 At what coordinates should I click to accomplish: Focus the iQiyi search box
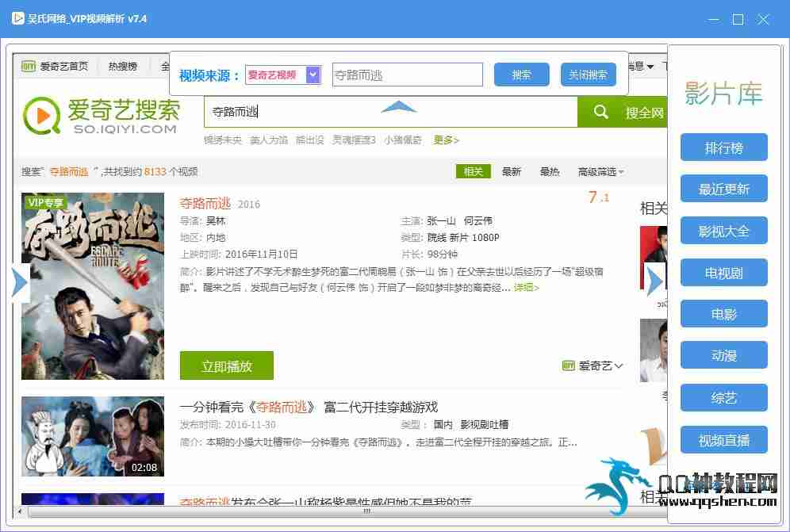click(390, 112)
